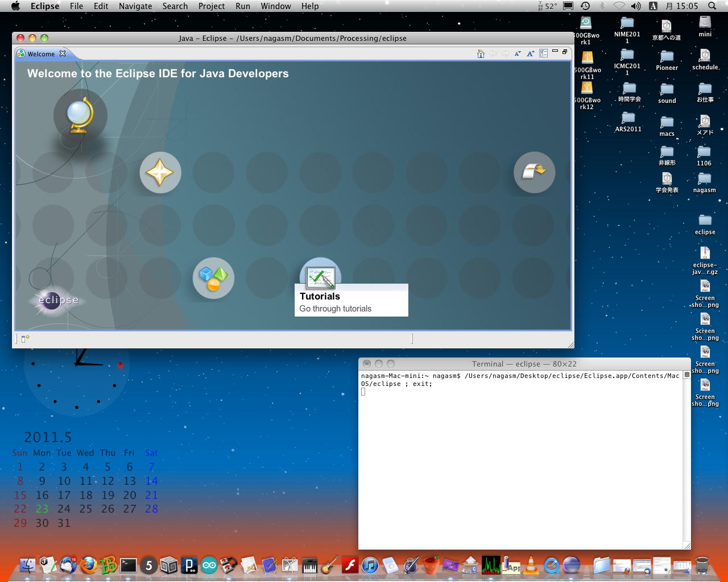728x582 pixels.
Task: Open the Tutorials checklist icon
Action: (x=320, y=277)
